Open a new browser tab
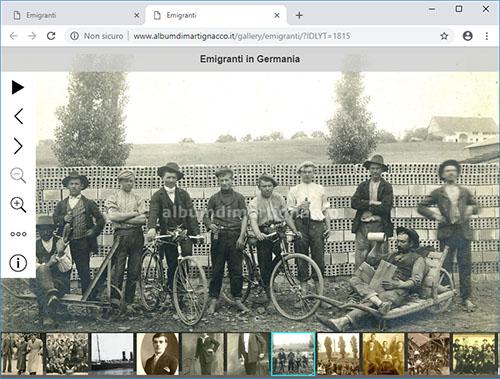The width and height of the screenshot is (500, 379). (299, 15)
